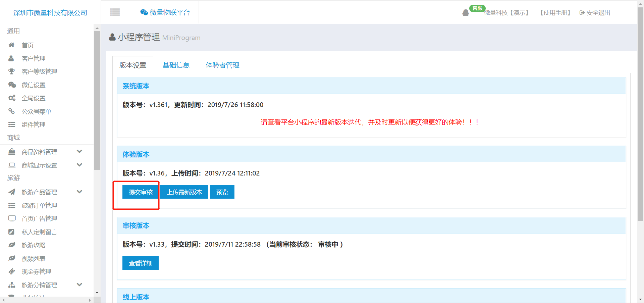Expand the 旅游产品管理 submenu chevron
The height and width of the screenshot is (303, 644).
pyautogui.click(x=79, y=192)
